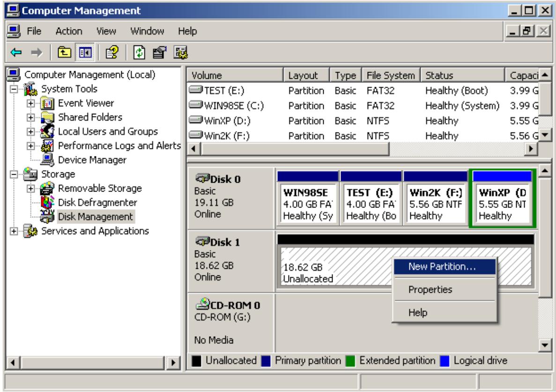Click the Forward arrow toolbar icon
The height and width of the screenshot is (392, 556).
(x=37, y=53)
